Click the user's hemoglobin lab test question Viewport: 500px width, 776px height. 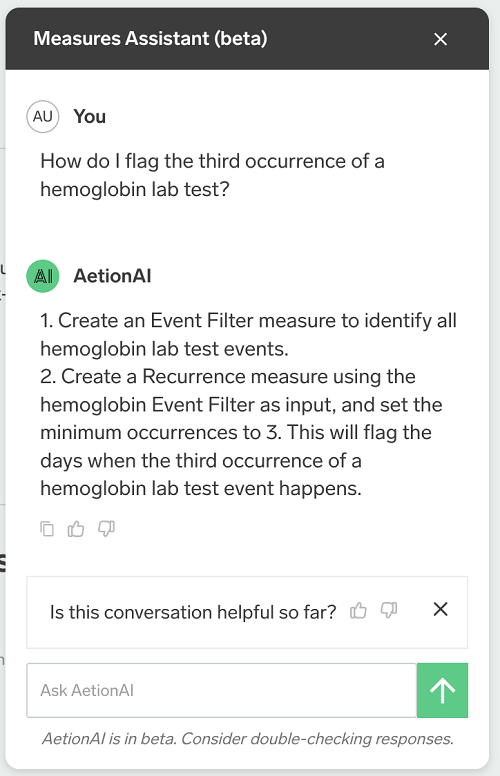pyautogui.click(x=212, y=175)
